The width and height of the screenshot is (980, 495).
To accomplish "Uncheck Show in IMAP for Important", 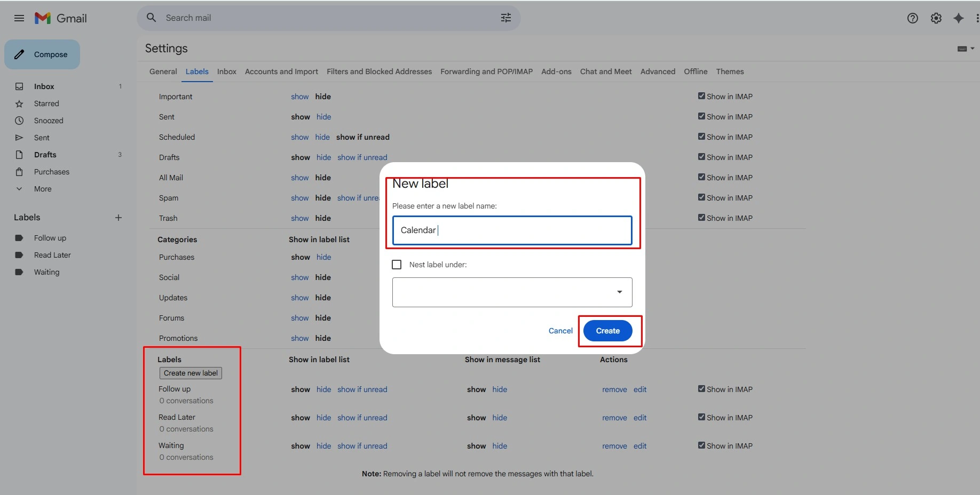I will [701, 96].
